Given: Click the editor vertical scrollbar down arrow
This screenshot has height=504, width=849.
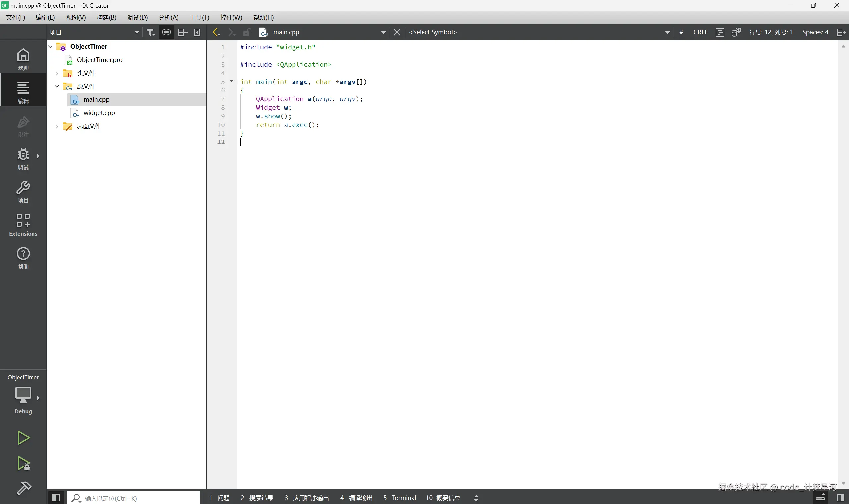Looking at the screenshot, I should [x=843, y=483].
